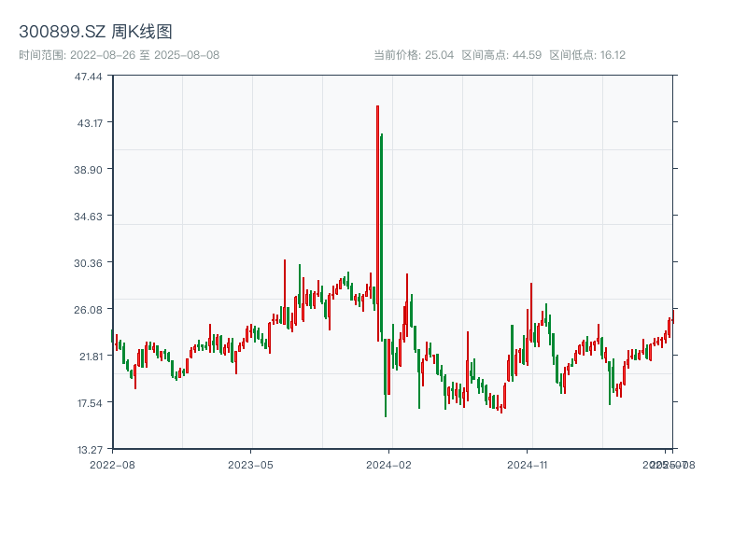Click the x-axis label 2024-02

[x=388, y=465]
